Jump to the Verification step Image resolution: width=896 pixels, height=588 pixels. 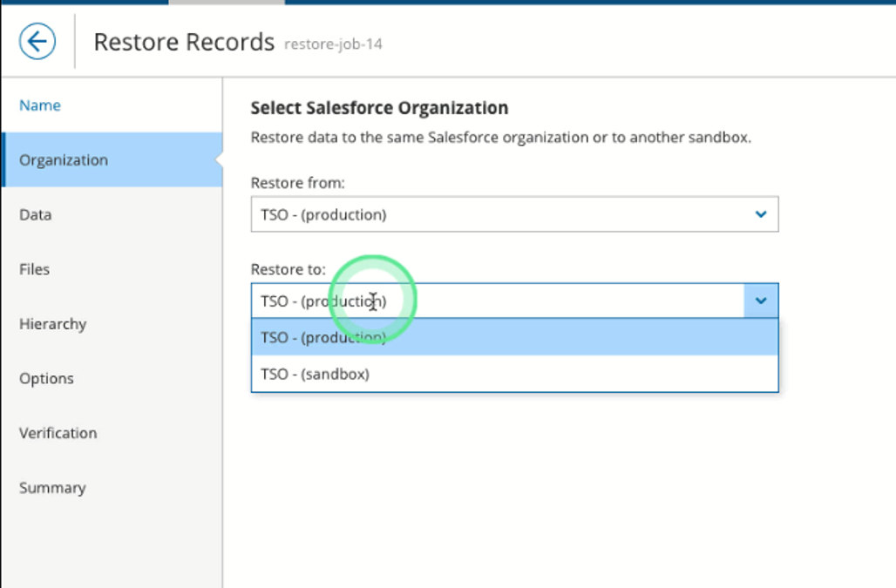pos(58,433)
